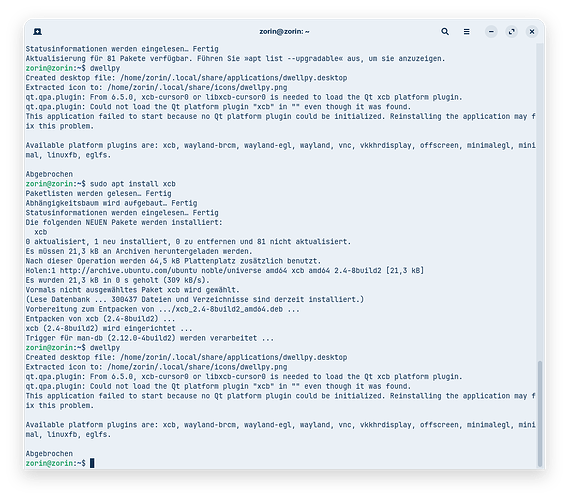Minimize the terminal window
The width and height of the screenshot is (569, 499).
[x=491, y=32]
